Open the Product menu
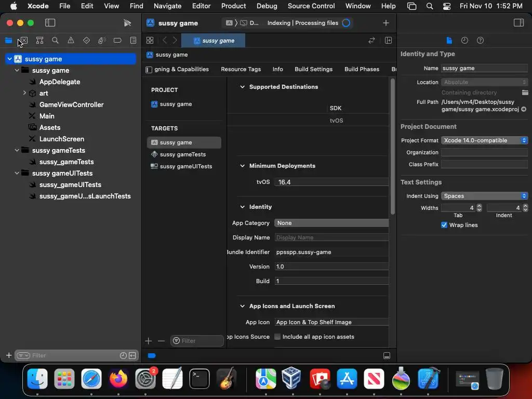The image size is (532, 399). [233, 6]
